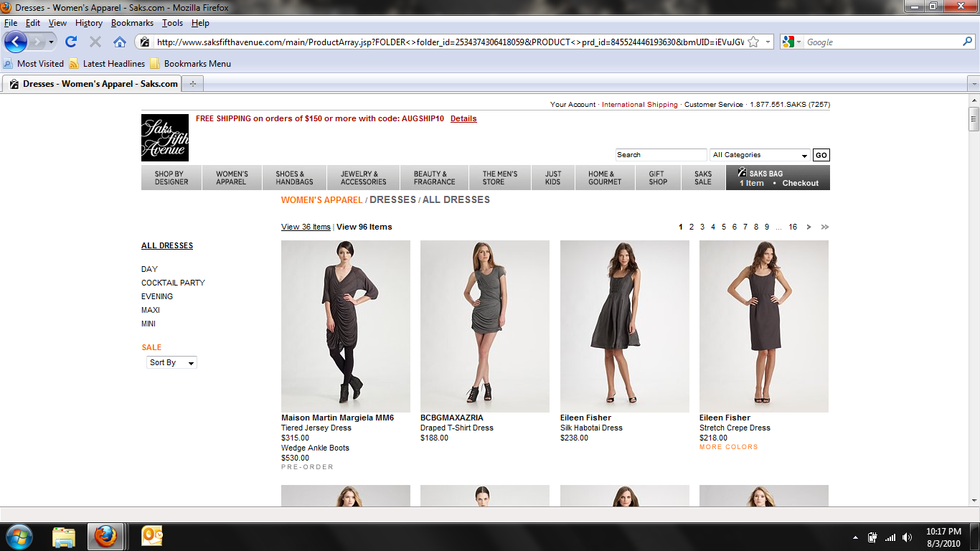Image resolution: width=980 pixels, height=551 pixels.
Task: Open the All Categories search dropdown
Action: pos(760,155)
